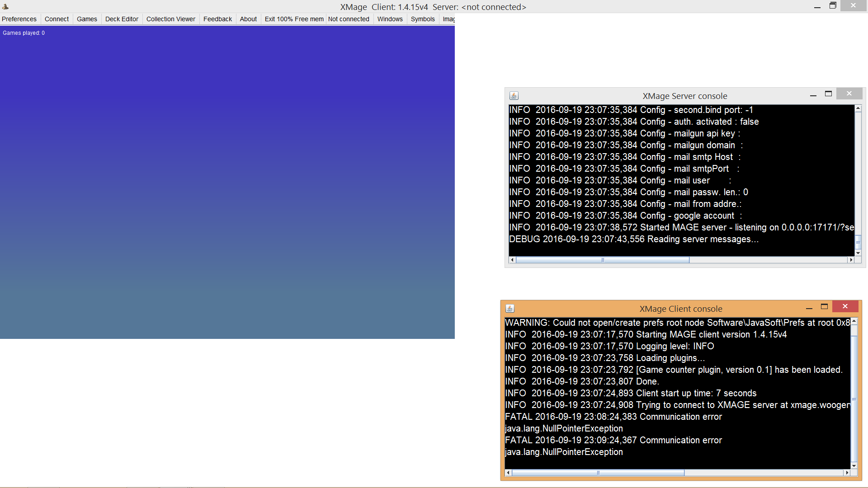Viewport: 868px width, 488px height.
Task: Open the Deck Editor
Action: click(122, 19)
